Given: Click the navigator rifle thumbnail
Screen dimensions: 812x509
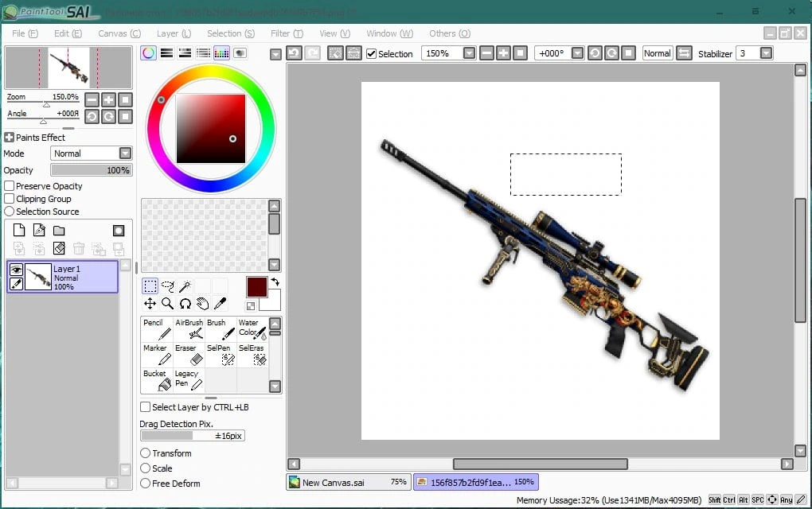Looking at the screenshot, I should coord(69,68).
